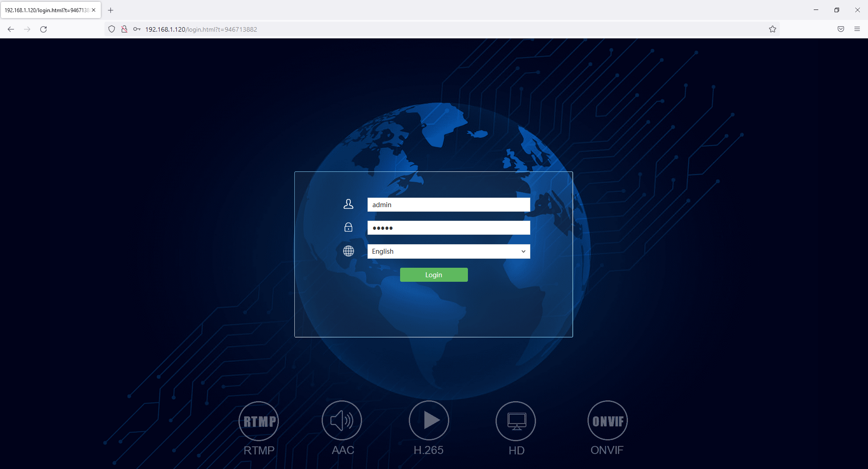Close the 192.168.1.120 login tab
This screenshot has height=469, width=868.
[94, 10]
